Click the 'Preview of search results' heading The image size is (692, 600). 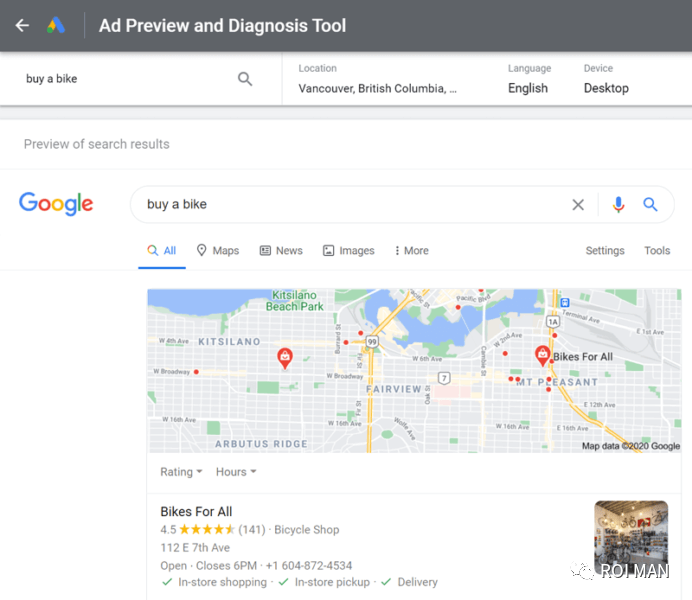point(97,144)
